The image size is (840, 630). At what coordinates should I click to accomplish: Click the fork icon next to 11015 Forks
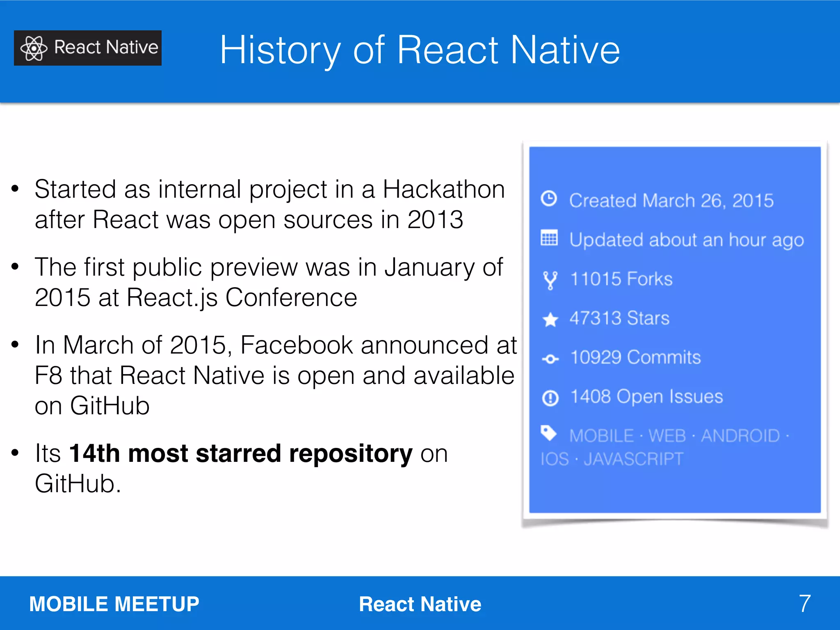(550, 280)
